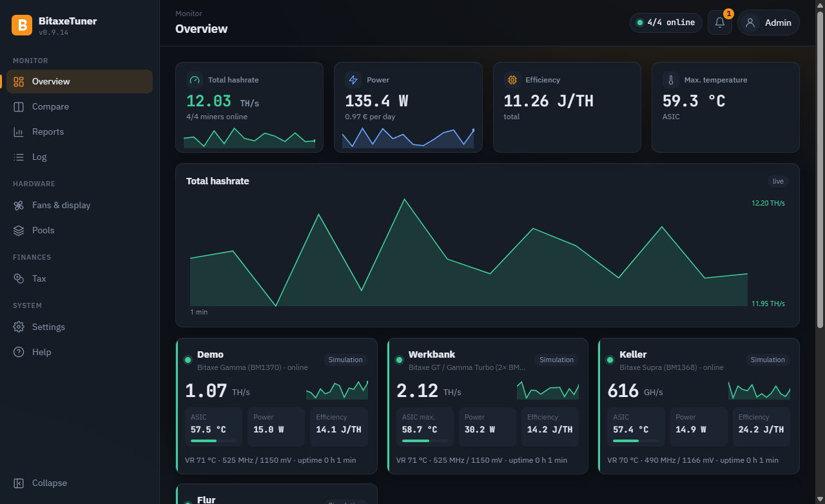Image resolution: width=825 pixels, height=504 pixels.
Task: Click the Power lightning bolt icon
Action: tap(353, 80)
